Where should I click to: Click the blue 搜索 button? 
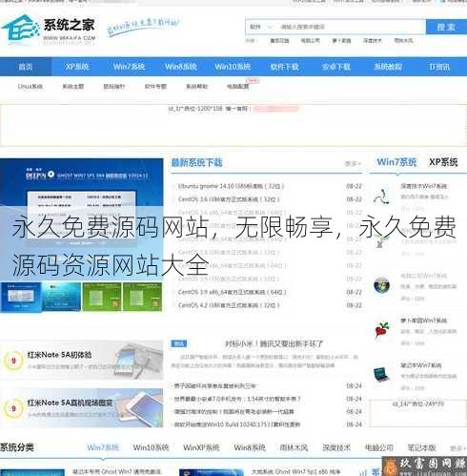(446, 27)
